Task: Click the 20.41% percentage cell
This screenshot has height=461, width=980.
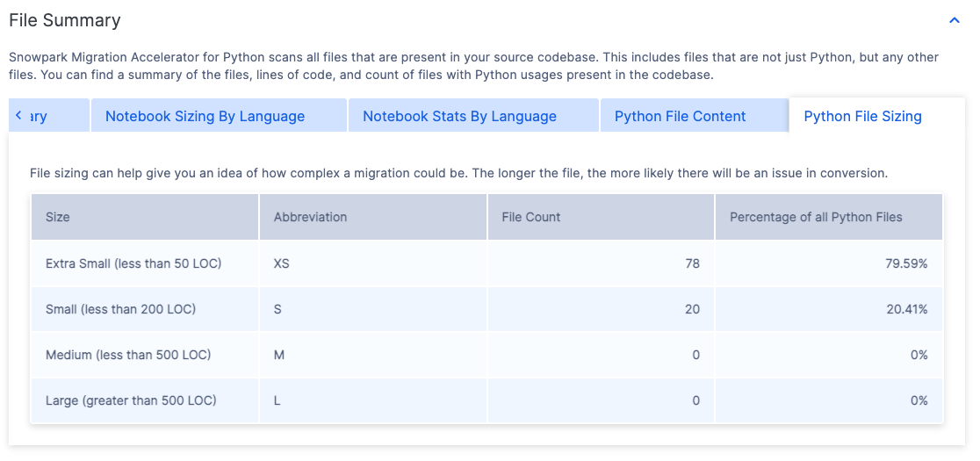Action: (x=906, y=309)
